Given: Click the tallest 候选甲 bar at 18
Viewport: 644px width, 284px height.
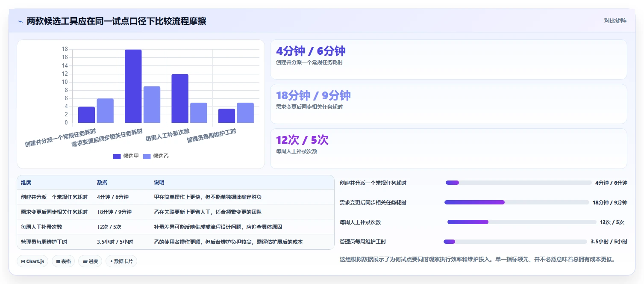Looking at the screenshot, I should [x=133, y=86].
